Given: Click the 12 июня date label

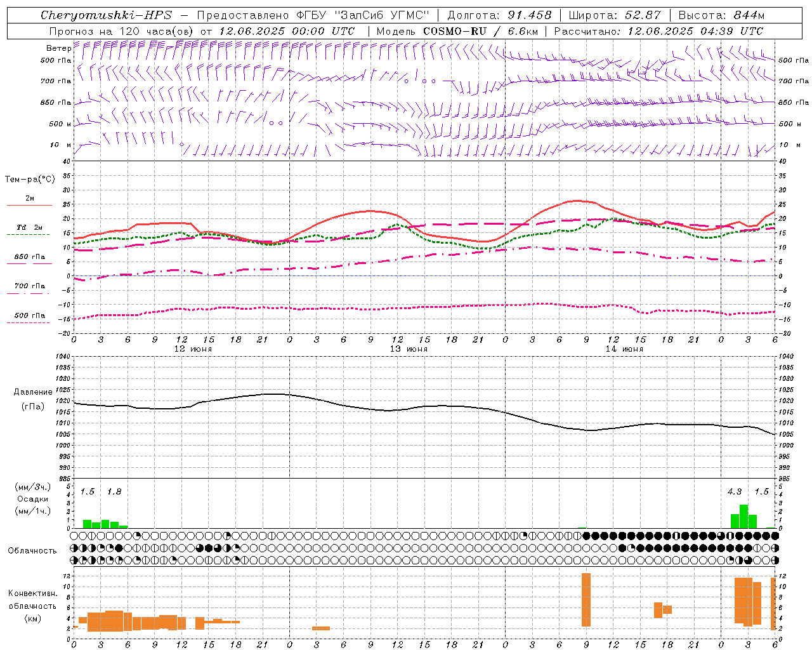Looking at the screenshot, I should [x=193, y=349].
